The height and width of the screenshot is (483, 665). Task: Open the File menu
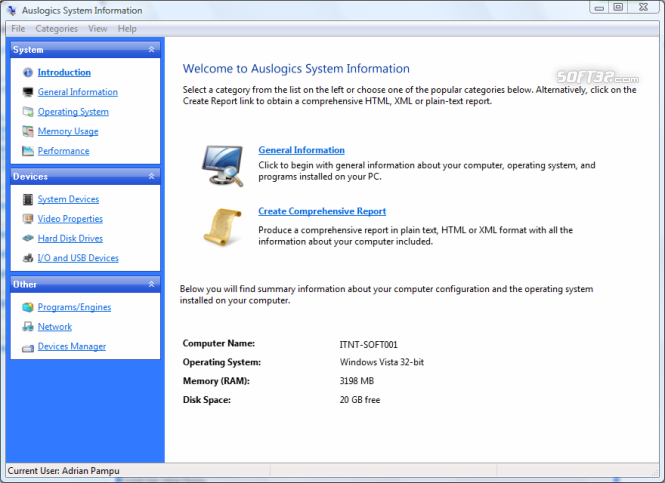pyautogui.click(x=18, y=29)
